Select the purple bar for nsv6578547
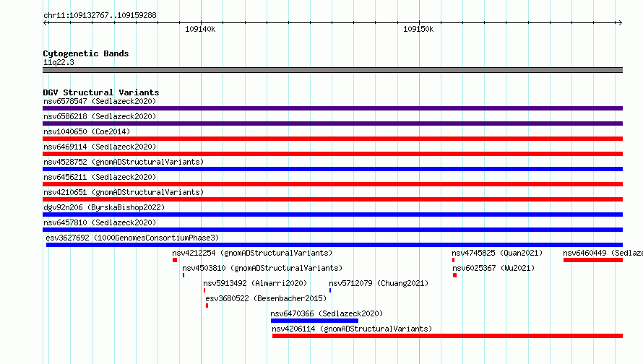Image resolution: width=643 pixels, height=364 pixels. (x=332, y=108)
